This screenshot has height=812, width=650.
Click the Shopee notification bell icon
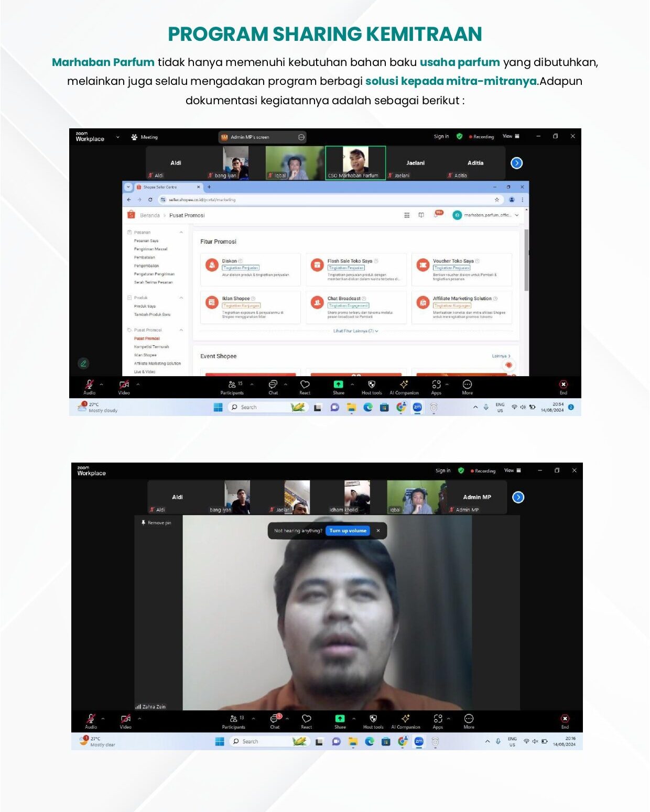(436, 215)
